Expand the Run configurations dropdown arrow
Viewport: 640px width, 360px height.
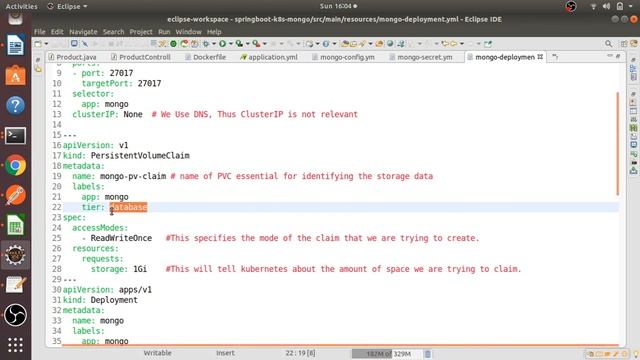pyautogui.click(x=231, y=44)
